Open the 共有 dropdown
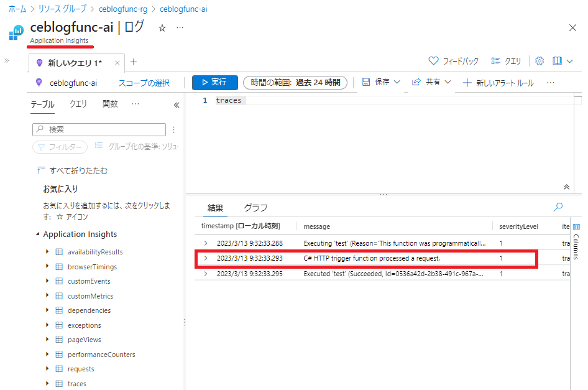 [x=431, y=82]
